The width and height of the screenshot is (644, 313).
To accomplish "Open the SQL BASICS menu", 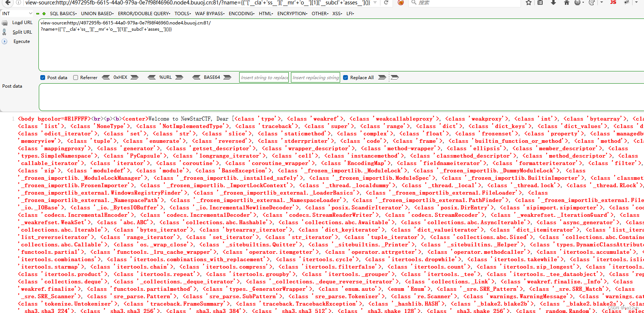I will coord(63,14).
